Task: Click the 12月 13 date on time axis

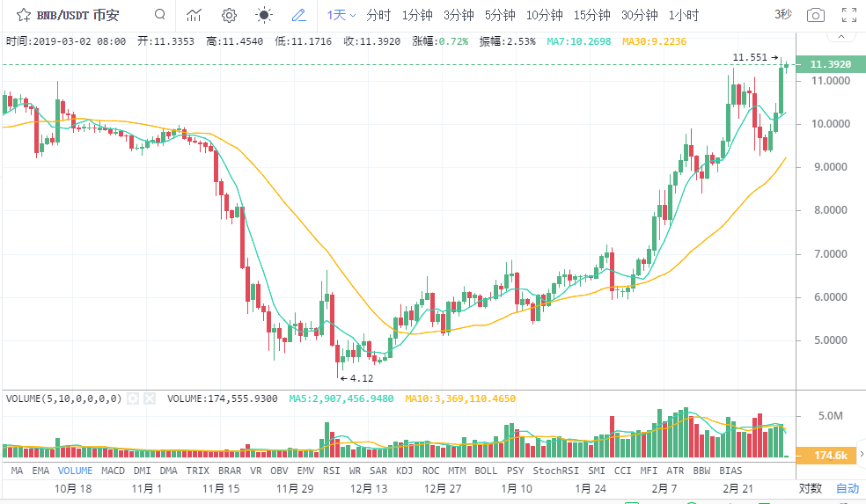Action: coord(369,488)
